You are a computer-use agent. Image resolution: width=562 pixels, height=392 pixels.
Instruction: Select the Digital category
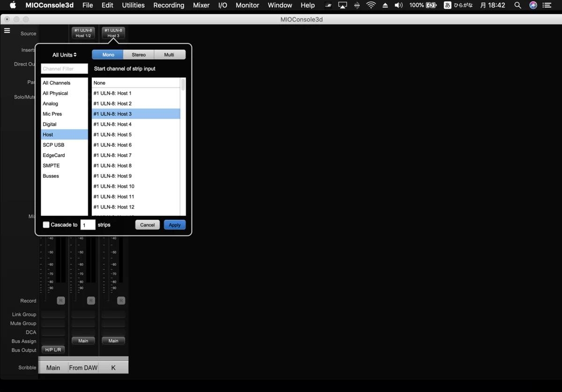tap(64, 124)
